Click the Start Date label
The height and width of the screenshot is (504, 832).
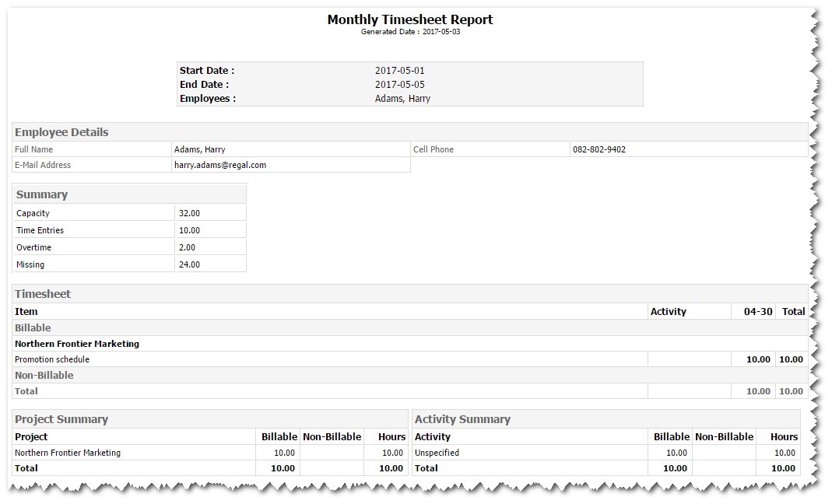pos(207,71)
